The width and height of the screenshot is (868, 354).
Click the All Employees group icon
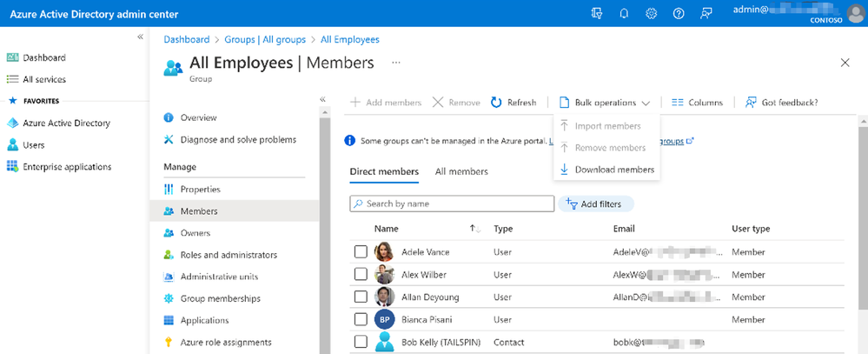click(x=173, y=68)
